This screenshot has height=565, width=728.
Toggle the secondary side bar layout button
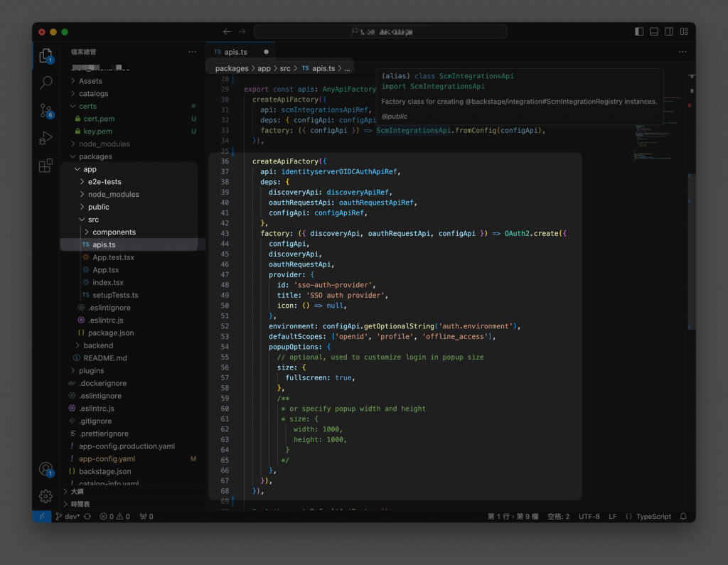click(x=669, y=31)
